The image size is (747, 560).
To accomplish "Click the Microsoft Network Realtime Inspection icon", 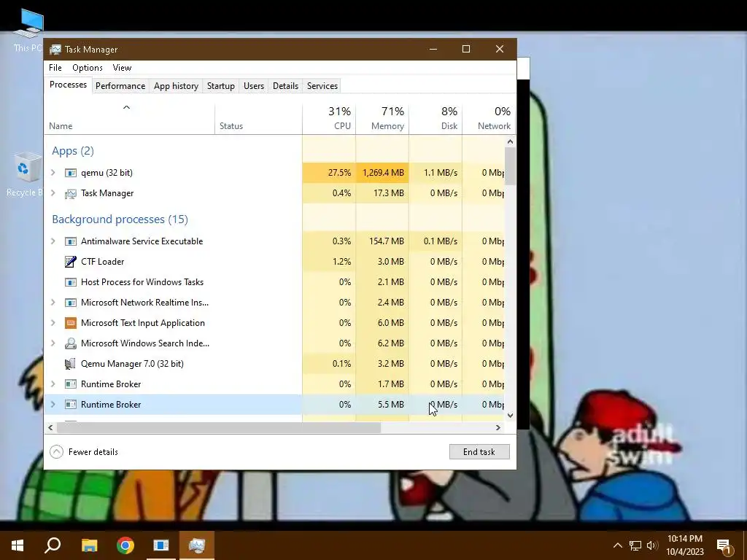I will pyautogui.click(x=71, y=303).
